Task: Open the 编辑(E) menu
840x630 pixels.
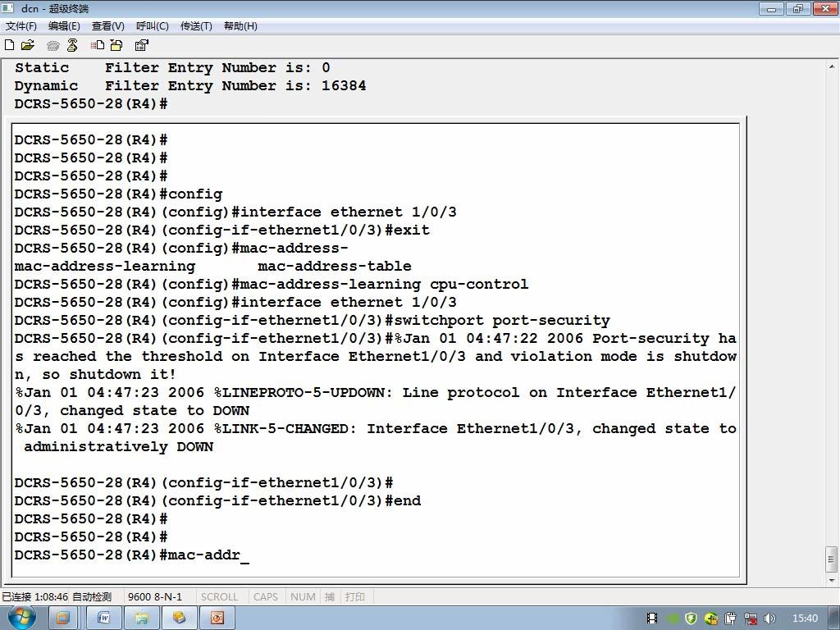Action: pyautogui.click(x=64, y=25)
